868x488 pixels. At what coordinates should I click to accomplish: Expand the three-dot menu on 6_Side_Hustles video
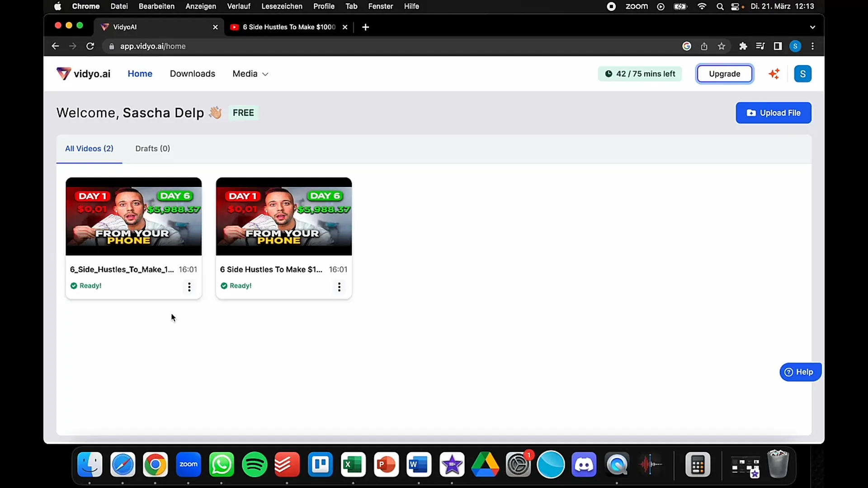[x=189, y=286]
